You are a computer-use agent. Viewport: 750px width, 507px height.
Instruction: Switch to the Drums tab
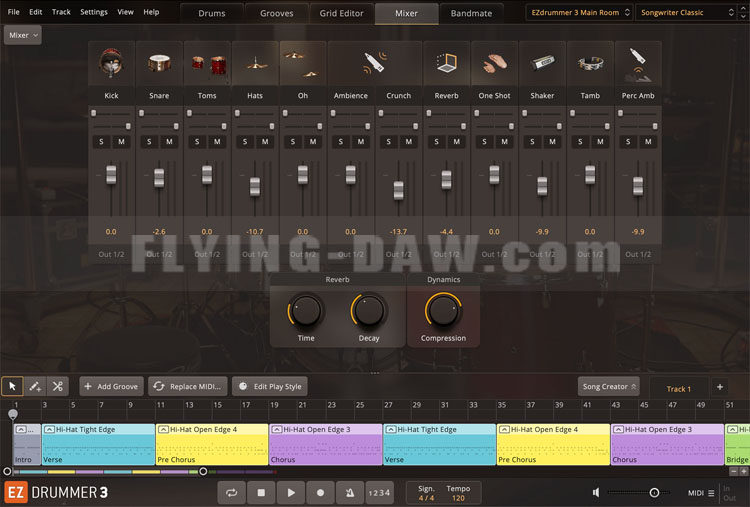(211, 13)
